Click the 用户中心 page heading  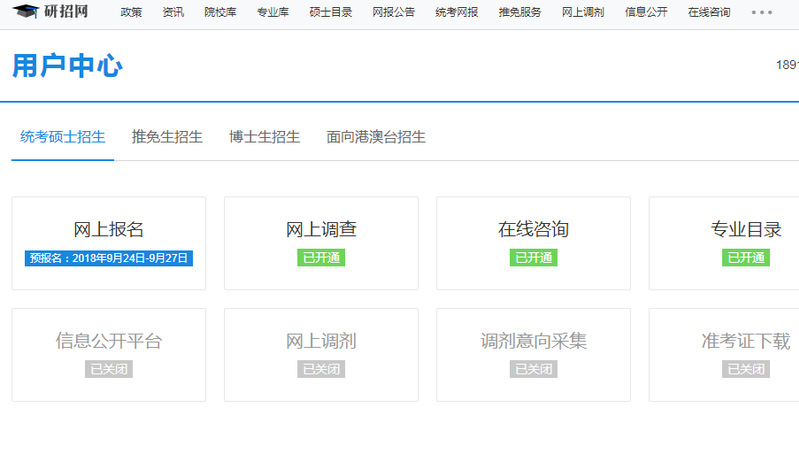pyautogui.click(x=67, y=66)
